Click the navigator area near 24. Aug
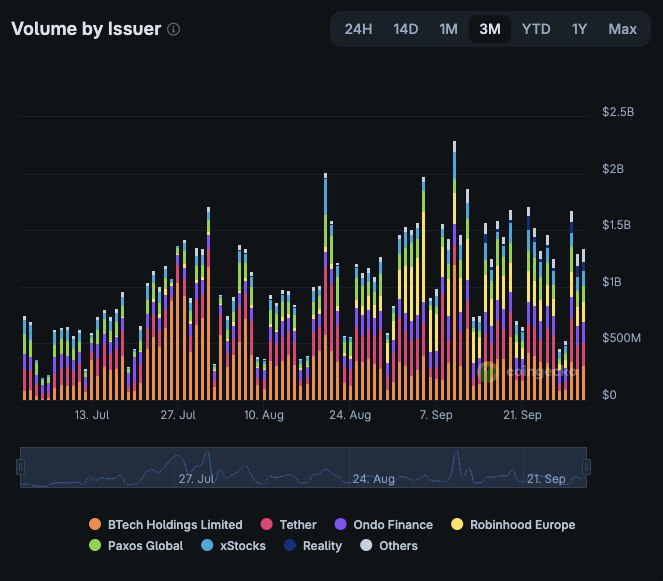The height and width of the screenshot is (581, 663). coord(374,479)
